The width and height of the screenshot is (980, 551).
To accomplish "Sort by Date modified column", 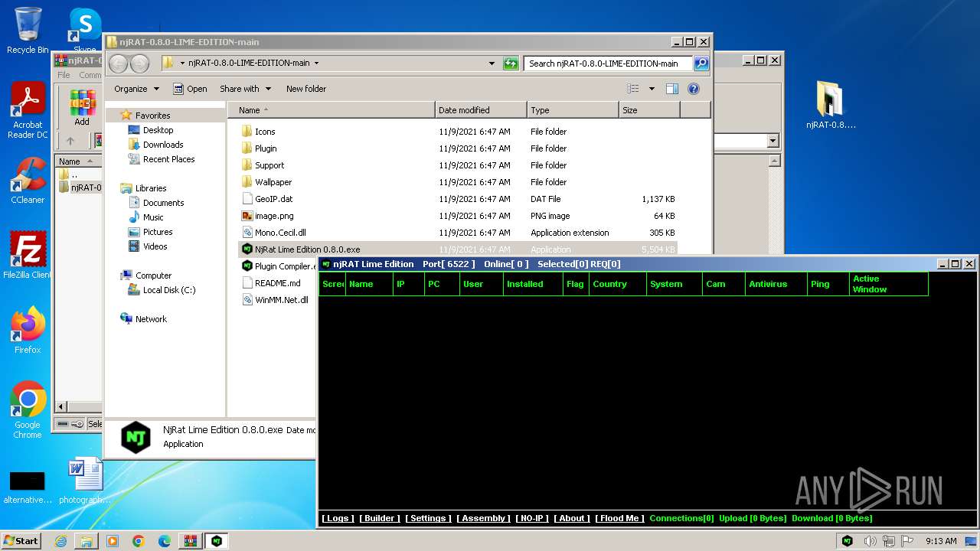I will (x=481, y=110).
